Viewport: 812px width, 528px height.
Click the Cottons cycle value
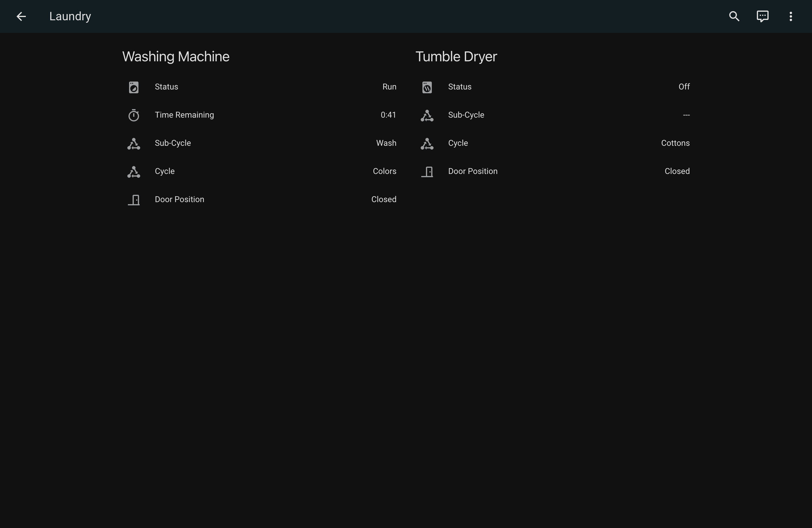pyautogui.click(x=675, y=143)
